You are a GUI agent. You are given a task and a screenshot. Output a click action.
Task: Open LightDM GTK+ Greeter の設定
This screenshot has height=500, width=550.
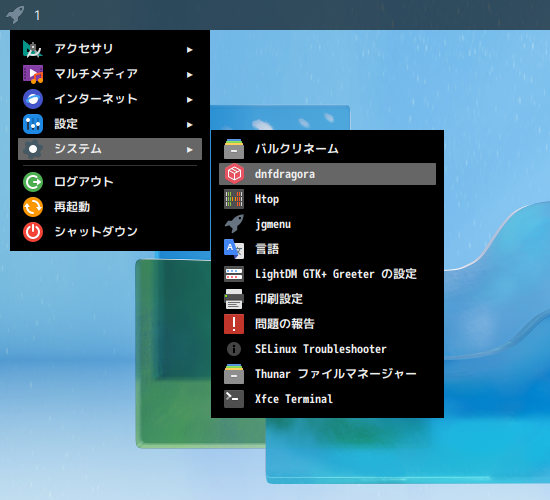[x=327, y=274]
